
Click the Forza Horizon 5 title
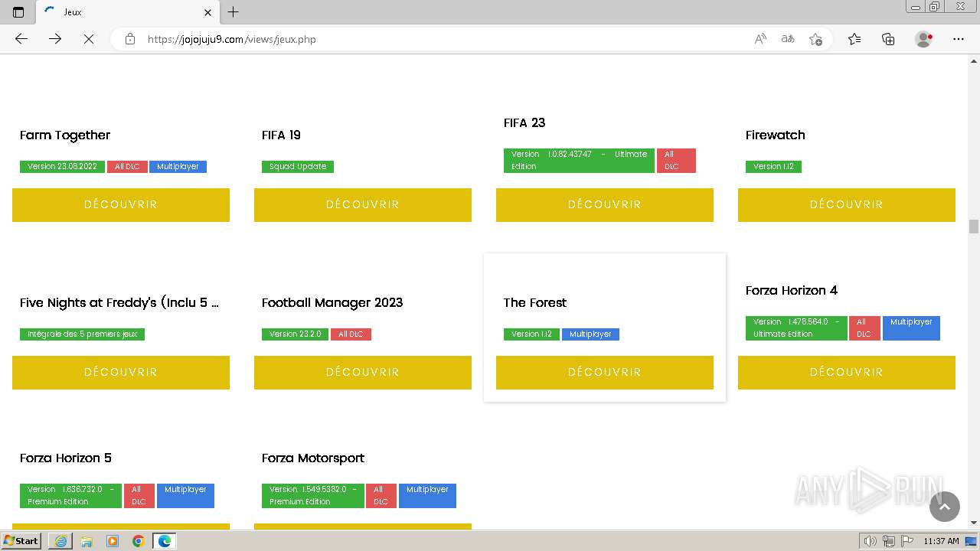coord(66,458)
